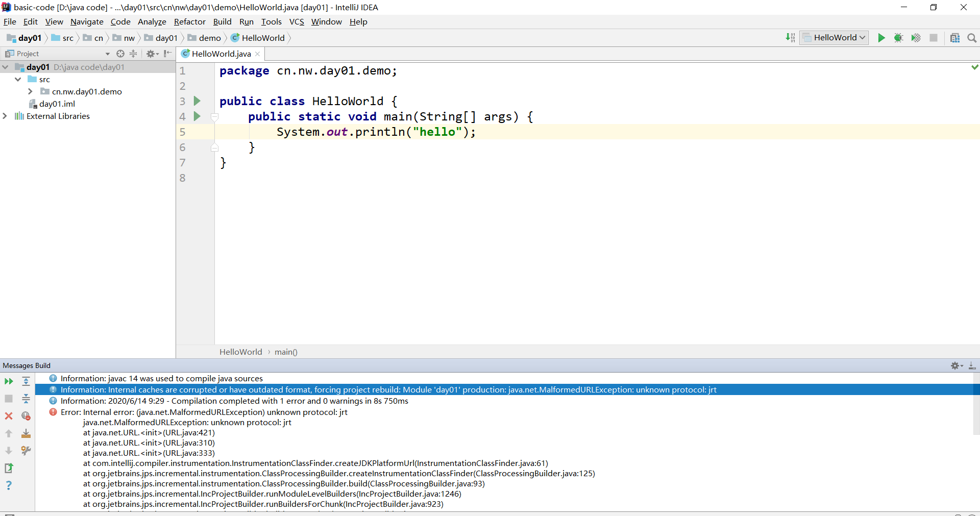The image size is (980, 516).
Task: Click previous message up arrow
Action: click(x=9, y=433)
